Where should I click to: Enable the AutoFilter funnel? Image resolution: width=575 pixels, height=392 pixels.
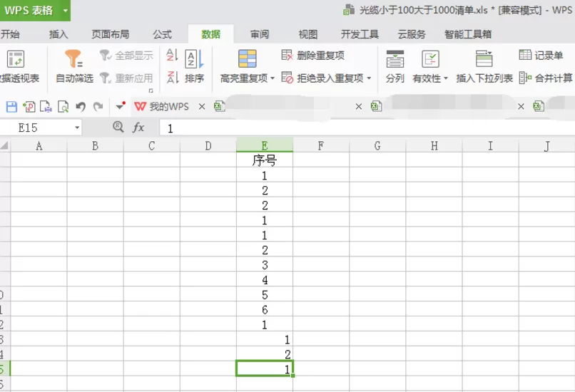[73, 59]
